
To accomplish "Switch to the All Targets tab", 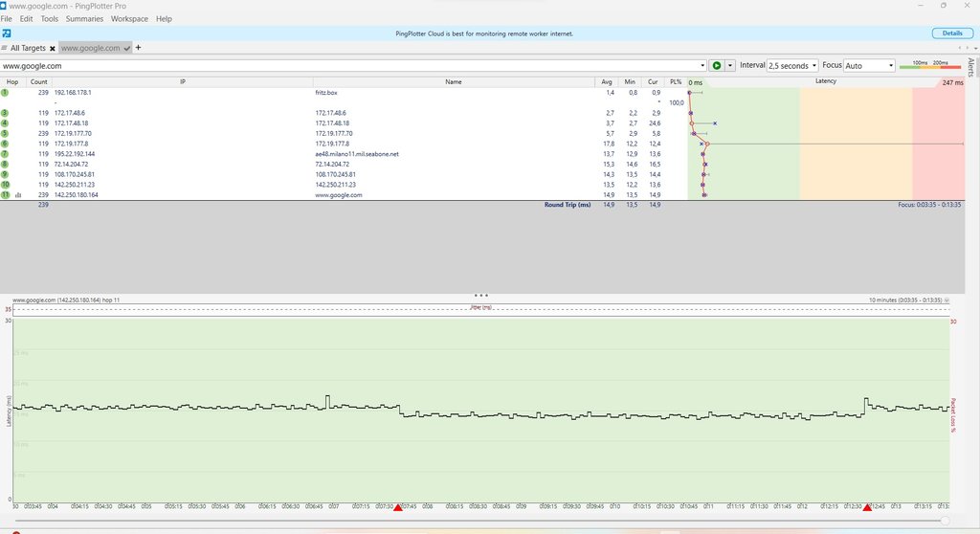I will tap(28, 48).
